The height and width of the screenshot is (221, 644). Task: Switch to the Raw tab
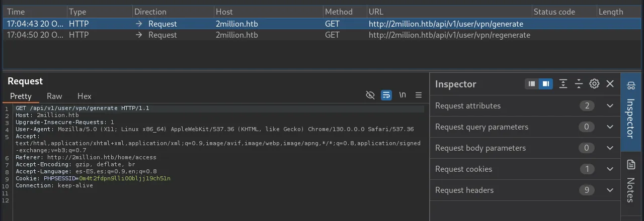click(54, 96)
